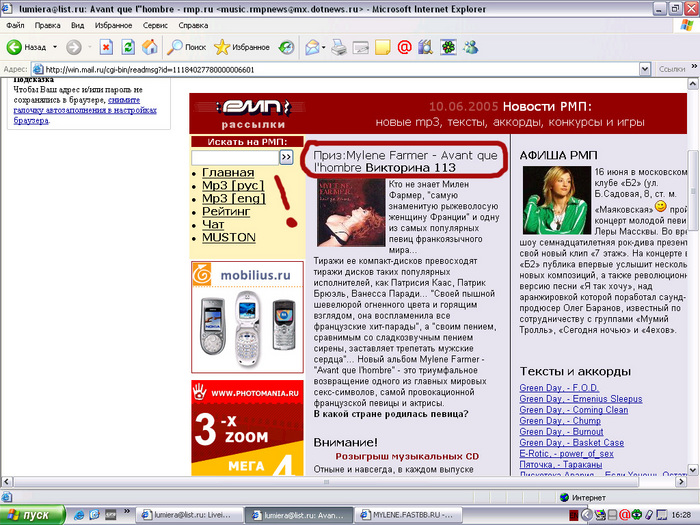Click the vertical scrollbar up arrow

tap(692, 84)
